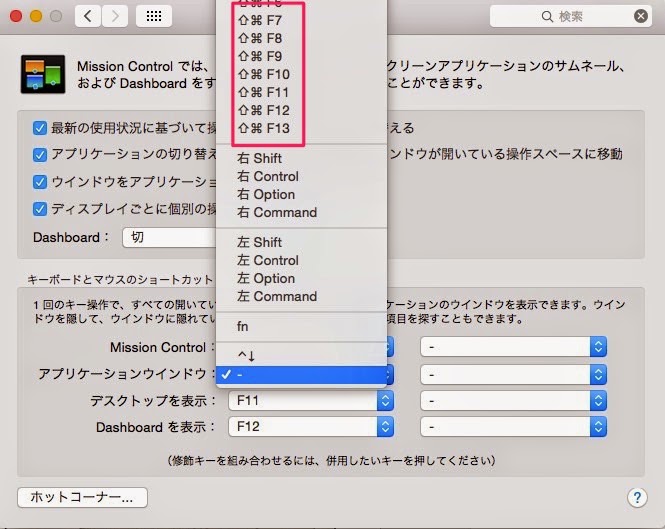Click the red close window button
Viewport: 665px width, 529px height.
(16, 16)
